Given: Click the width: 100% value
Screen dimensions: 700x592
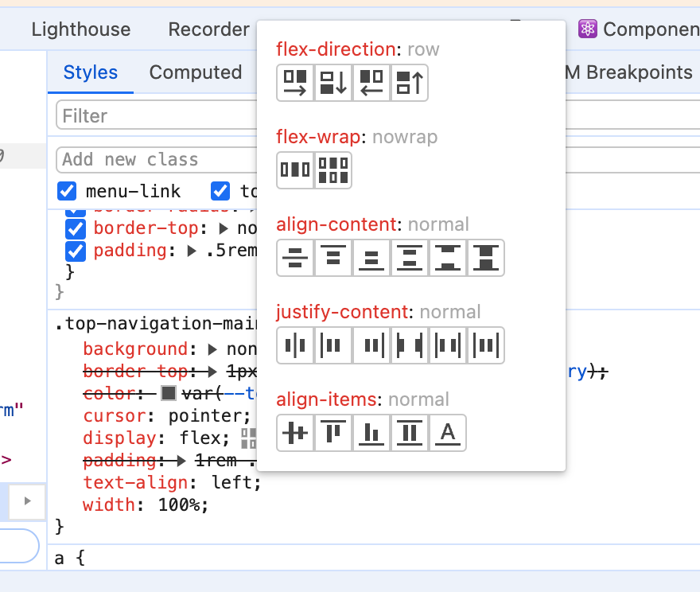Looking at the screenshot, I should click(x=179, y=505).
